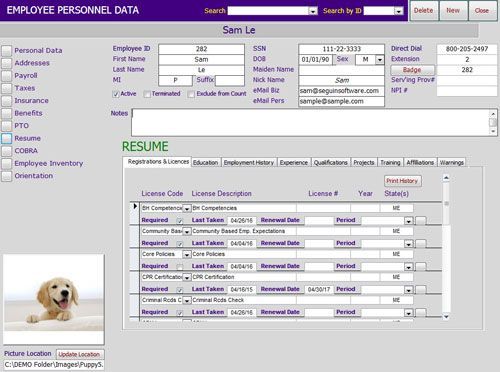The height and width of the screenshot is (372, 500).
Task: Toggle Required checkbox for CPR Certification
Action: pyautogui.click(x=180, y=290)
